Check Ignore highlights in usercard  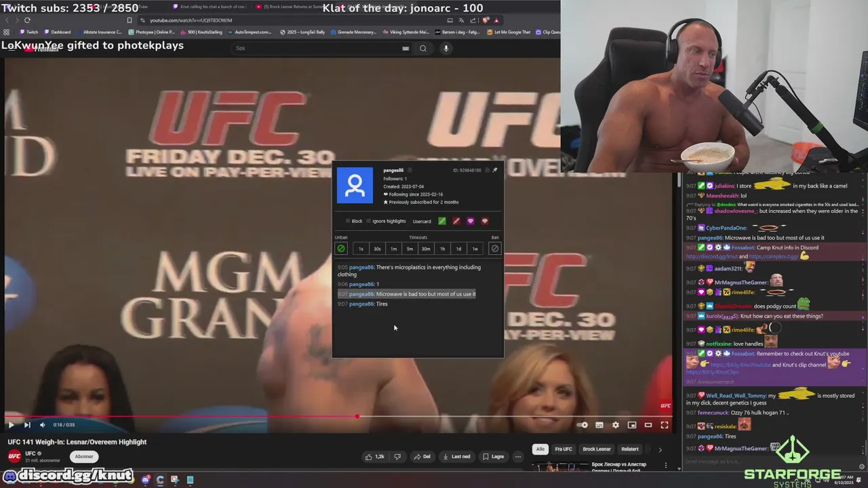pyautogui.click(x=368, y=221)
